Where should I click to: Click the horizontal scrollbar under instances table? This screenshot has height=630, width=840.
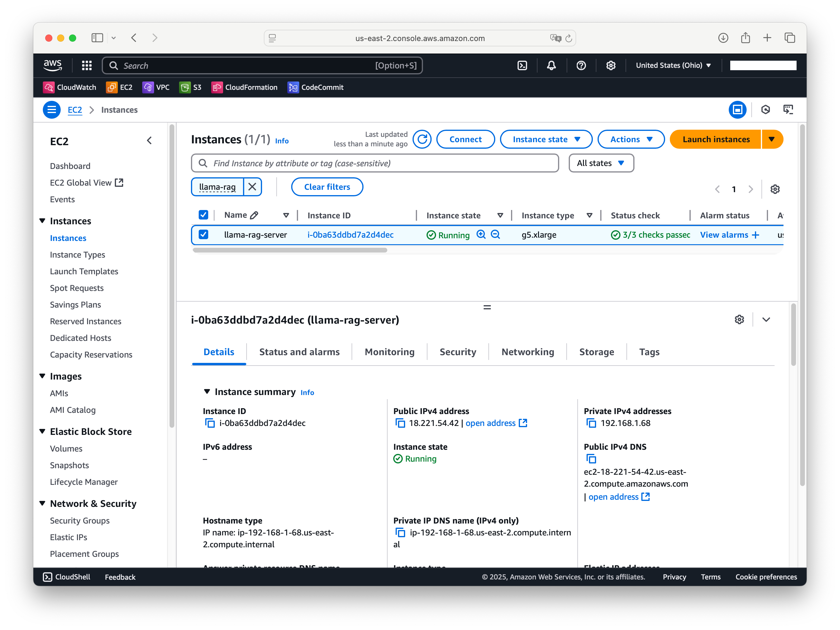coord(290,250)
